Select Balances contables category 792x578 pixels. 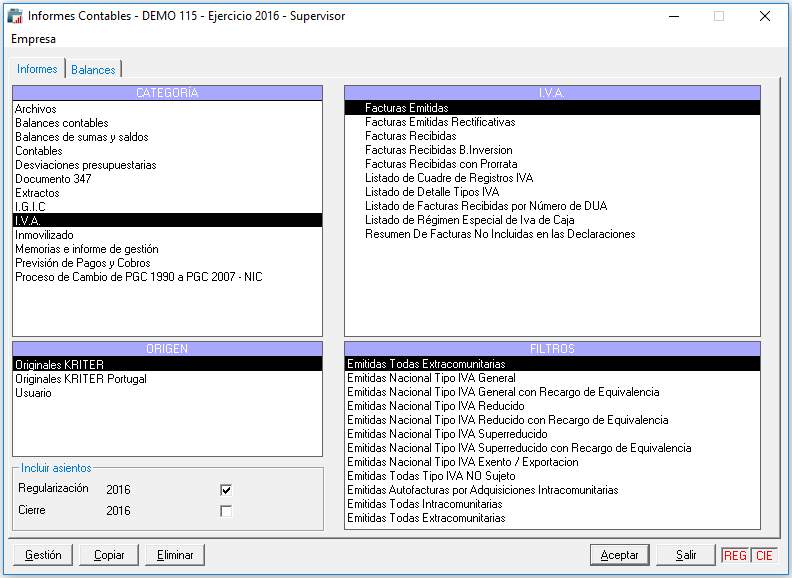click(167, 123)
